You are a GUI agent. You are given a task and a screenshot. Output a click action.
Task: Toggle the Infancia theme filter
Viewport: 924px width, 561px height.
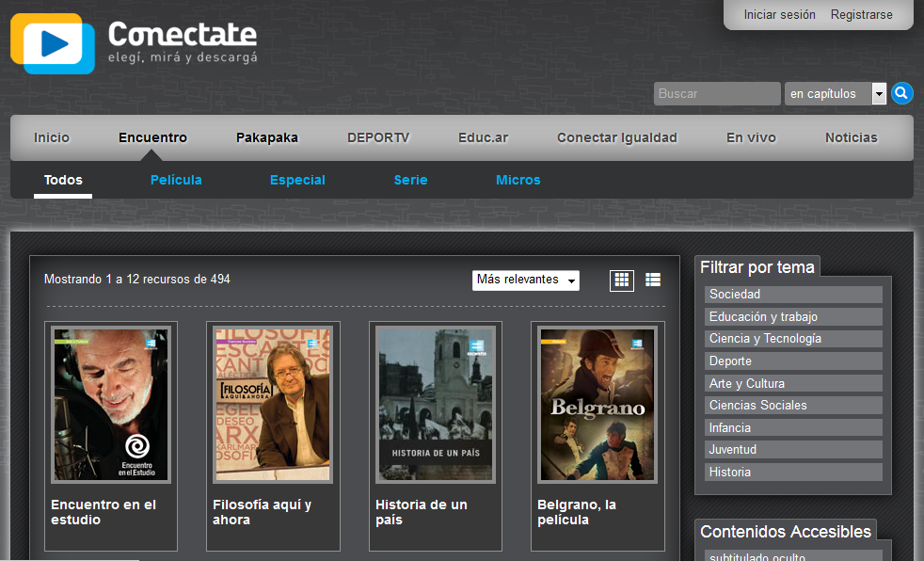click(x=793, y=427)
